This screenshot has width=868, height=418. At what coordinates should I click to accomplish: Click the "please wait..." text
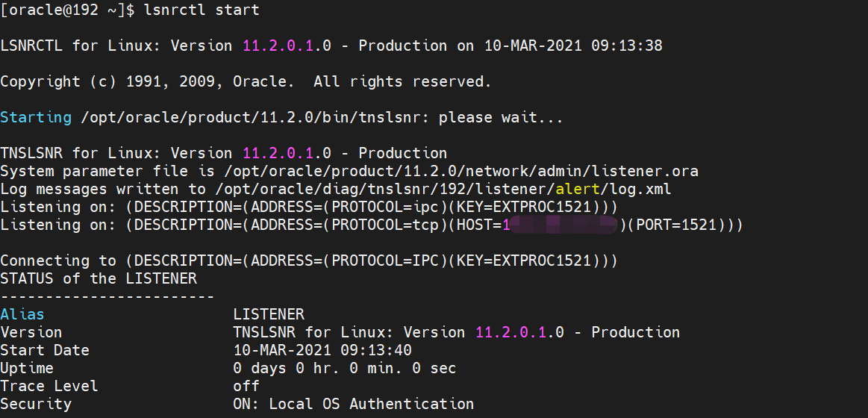coord(505,117)
